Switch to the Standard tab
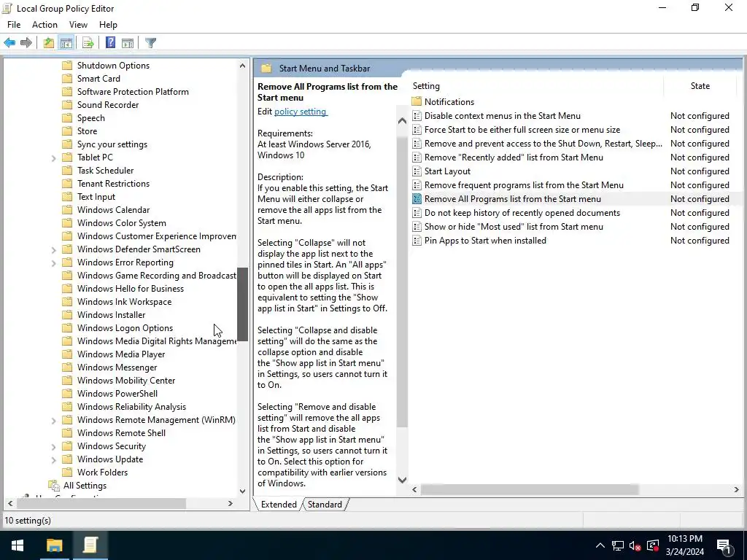The image size is (747, 560). pos(325,505)
